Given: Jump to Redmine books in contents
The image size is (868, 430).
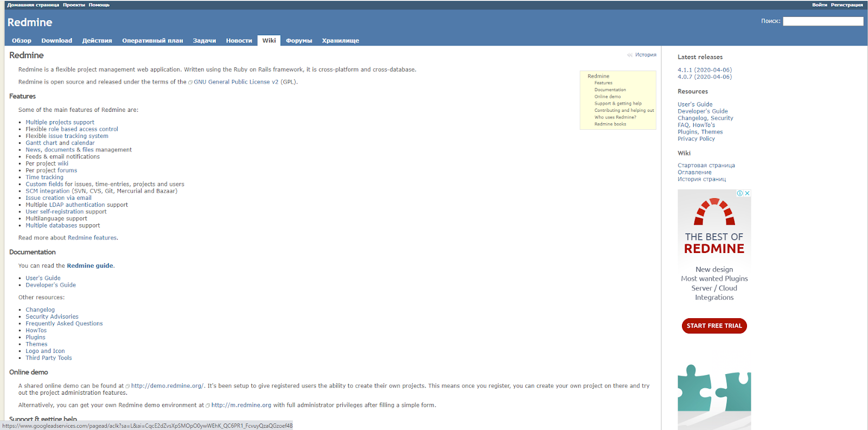Looking at the screenshot, I should (610, 124).
